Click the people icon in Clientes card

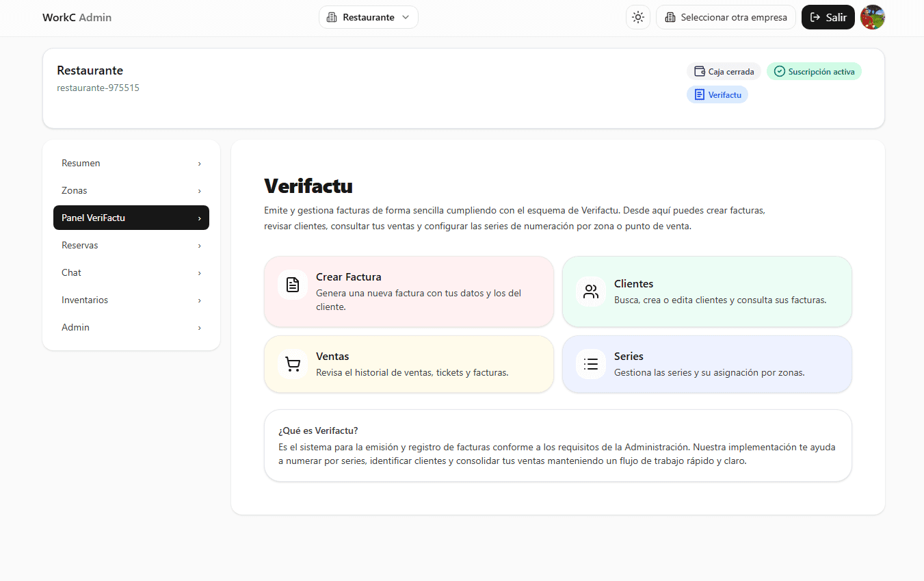591,292
